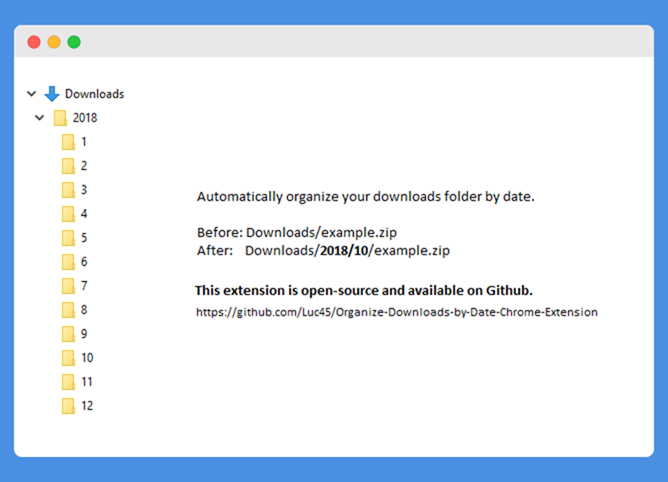Collapse the 2018 folder chevron
This screenshot has width=668, height=482.
pos(40,118)
